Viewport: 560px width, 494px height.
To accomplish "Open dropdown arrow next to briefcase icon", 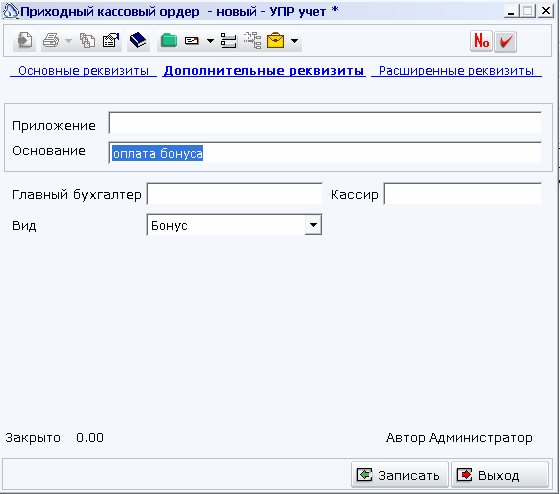I will (294, 41).
